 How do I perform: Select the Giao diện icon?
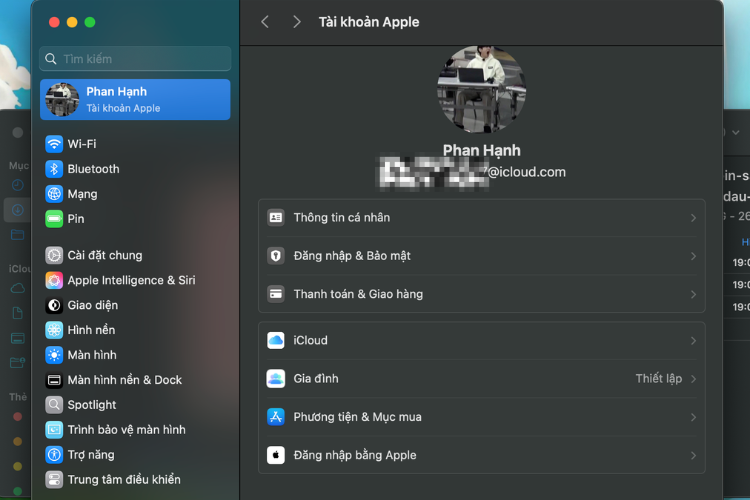pyautogui.click(x=54, y=305)
